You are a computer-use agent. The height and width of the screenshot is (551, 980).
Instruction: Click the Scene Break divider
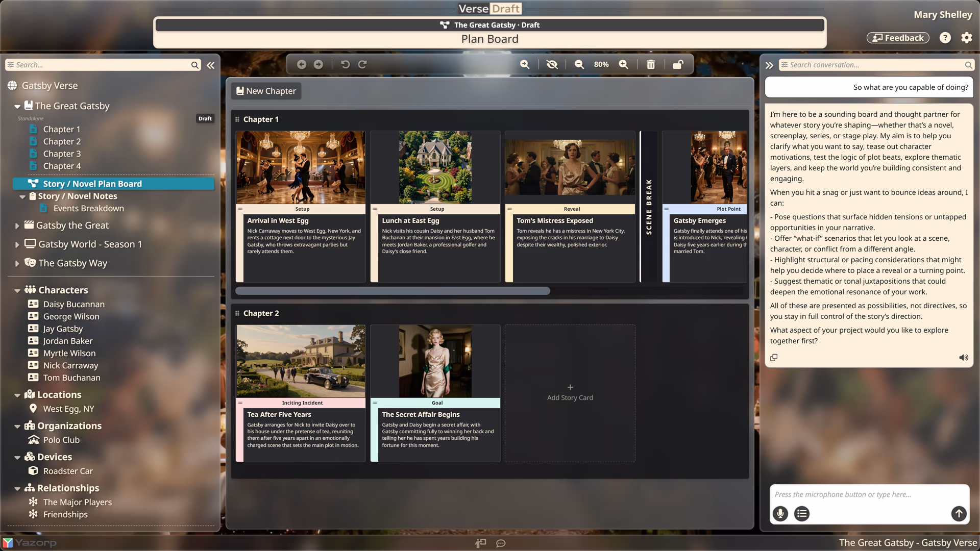click(x=649, y=207)
